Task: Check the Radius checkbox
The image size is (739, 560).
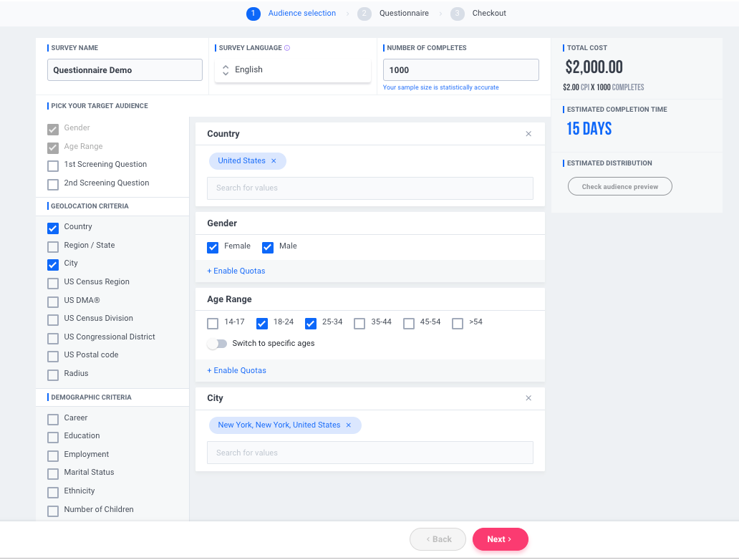Action: [x=53, y=375]
